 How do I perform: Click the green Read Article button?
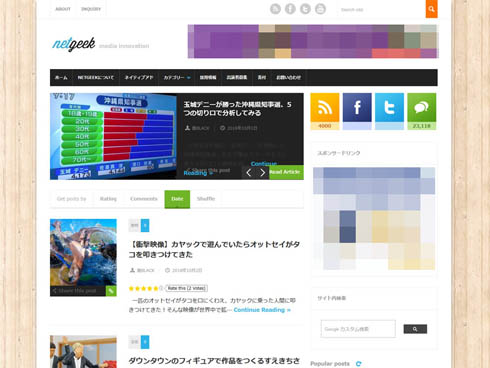click(286, 172)
